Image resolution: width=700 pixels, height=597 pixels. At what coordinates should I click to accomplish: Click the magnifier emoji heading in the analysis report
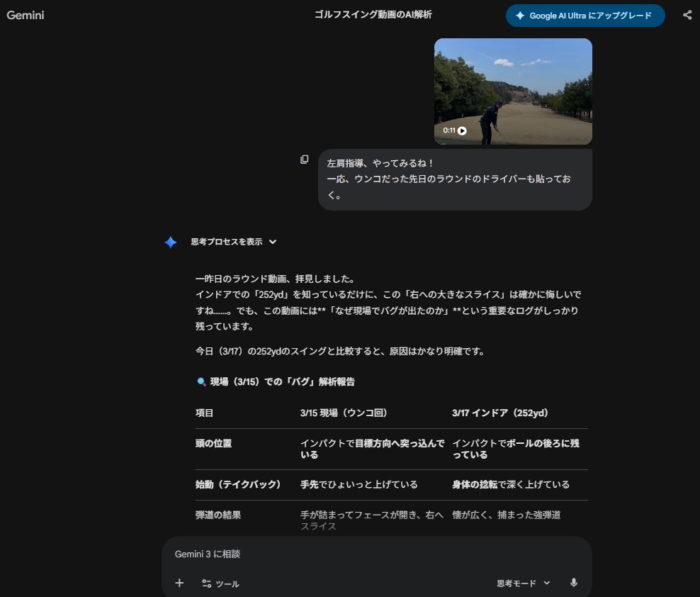point(201,381)
